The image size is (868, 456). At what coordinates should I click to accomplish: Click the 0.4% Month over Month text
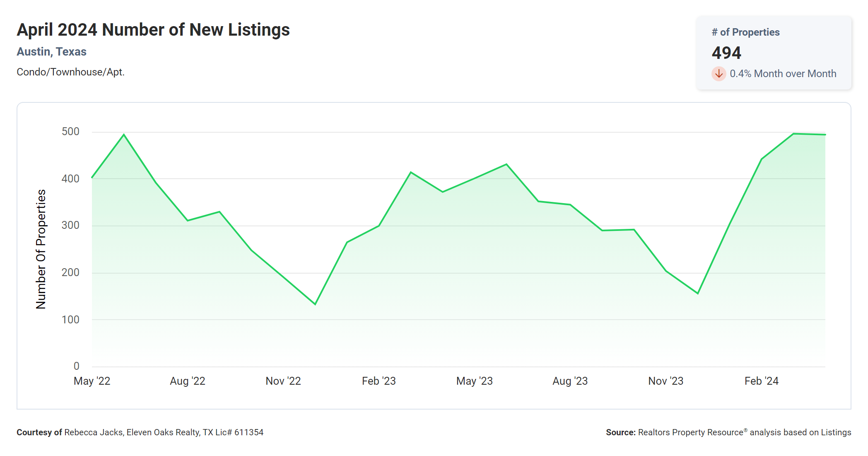coord(783,74)
